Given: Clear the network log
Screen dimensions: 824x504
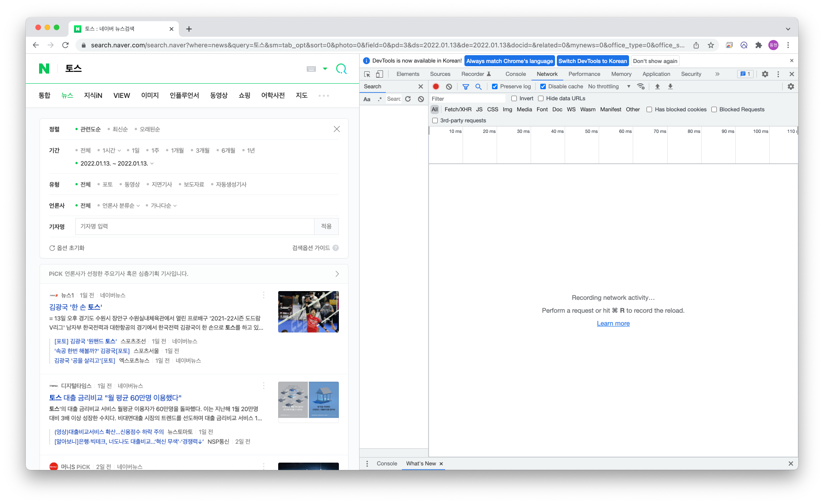Looking at the screenshot, I should click(x=449, y=86).
